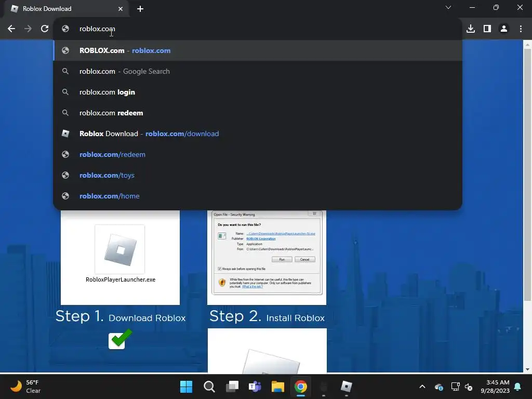
Task: Open the notifications bell icon
Action: [518, 387]
